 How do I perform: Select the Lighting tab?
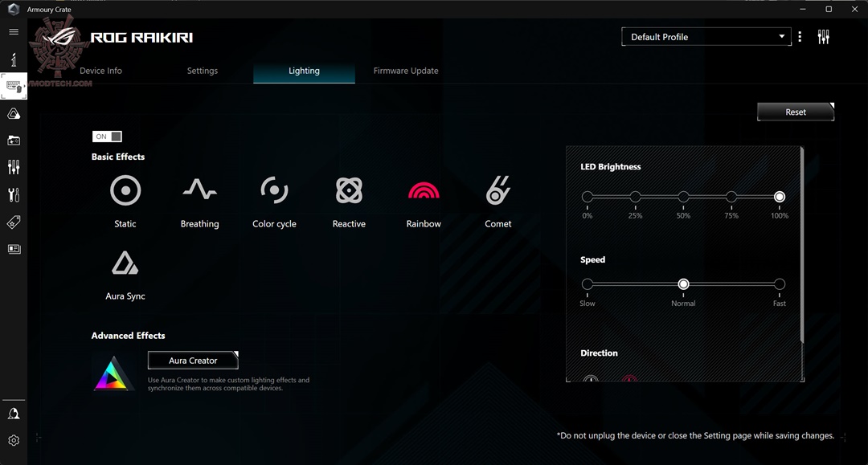304,71
